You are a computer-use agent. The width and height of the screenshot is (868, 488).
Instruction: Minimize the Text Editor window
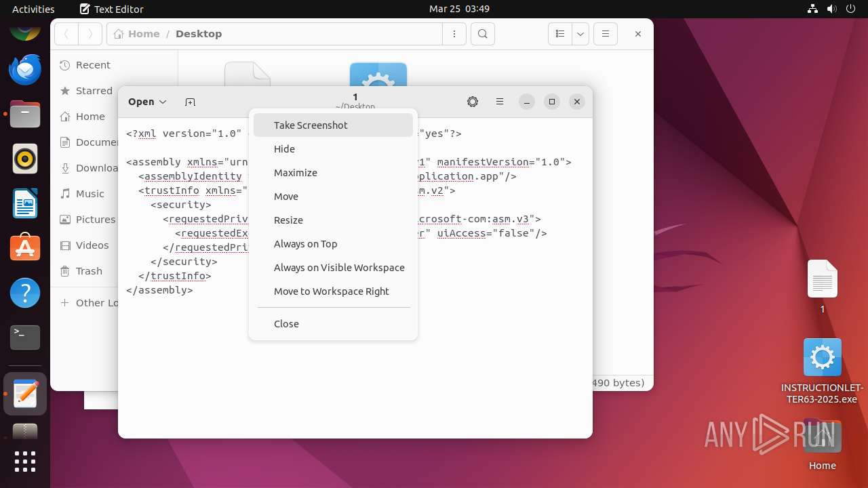coord(527,102)
